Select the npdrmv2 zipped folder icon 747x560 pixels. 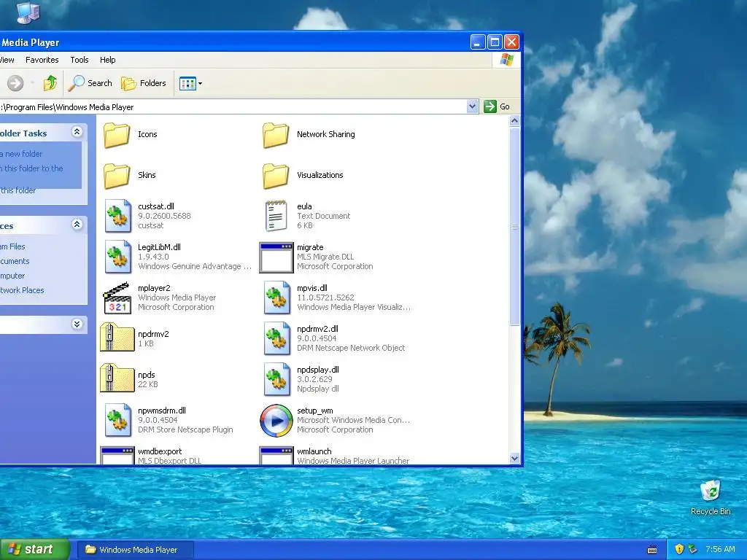(117, 337)
